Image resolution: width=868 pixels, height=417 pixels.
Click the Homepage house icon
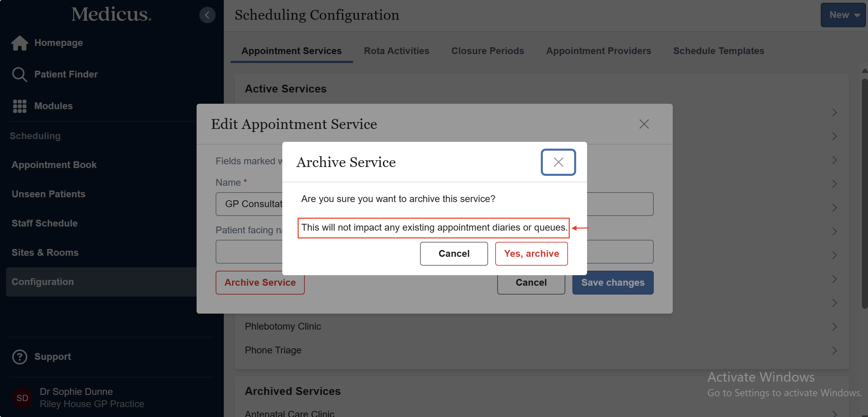coord(19,43)
